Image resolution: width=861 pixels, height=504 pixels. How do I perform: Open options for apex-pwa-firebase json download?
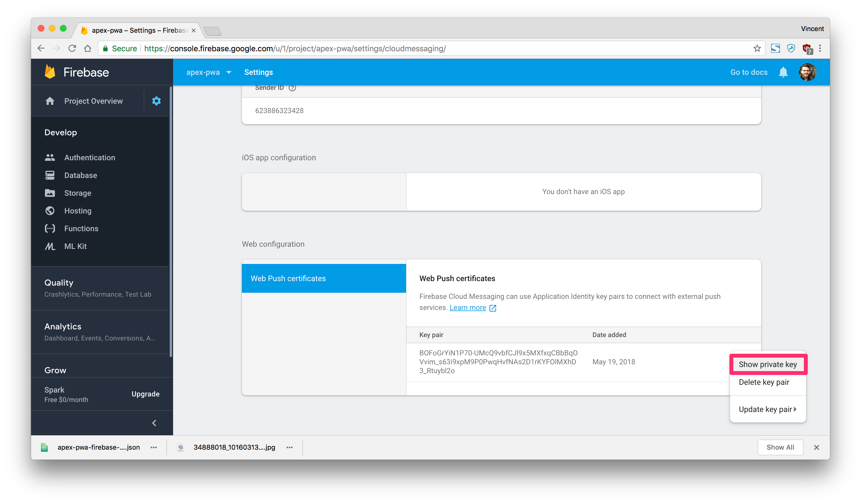[x=154, y=447]
